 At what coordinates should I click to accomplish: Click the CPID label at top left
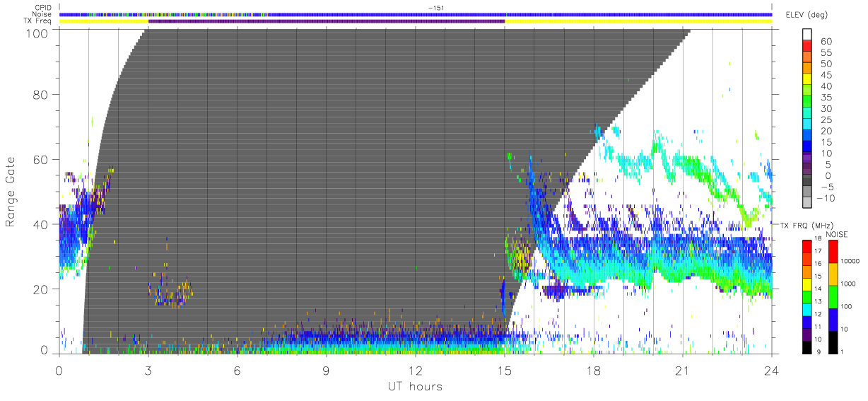pos(42,8)
